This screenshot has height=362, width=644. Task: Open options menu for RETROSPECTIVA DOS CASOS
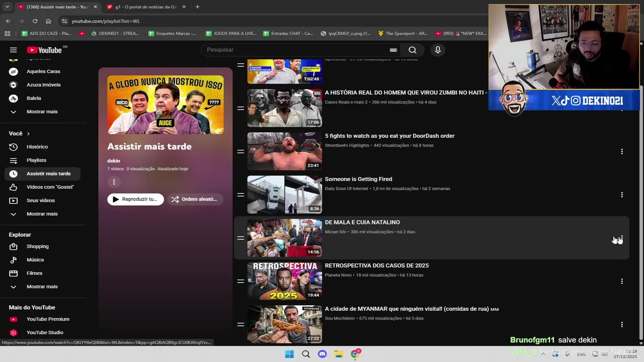tap(622, 281)
